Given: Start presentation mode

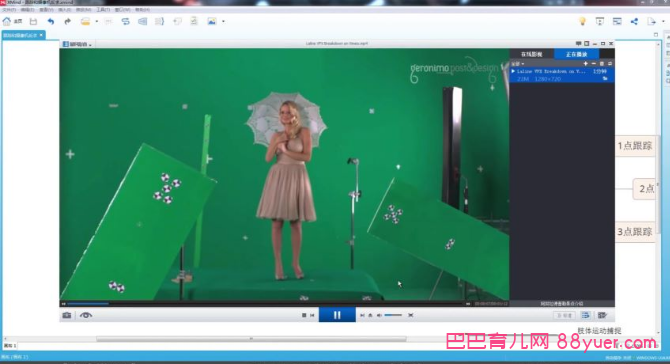Looking at the screenshot, I should 600,21.
